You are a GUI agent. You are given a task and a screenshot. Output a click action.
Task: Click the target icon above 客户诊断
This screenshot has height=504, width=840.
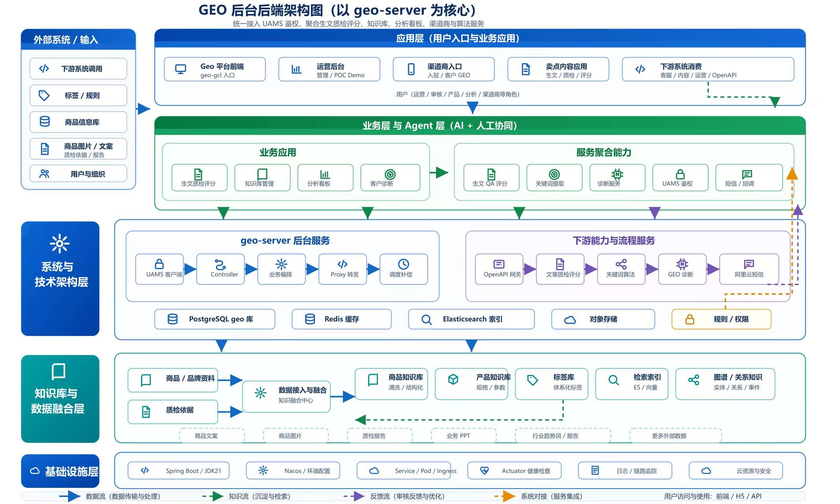[x=390, y=174]
